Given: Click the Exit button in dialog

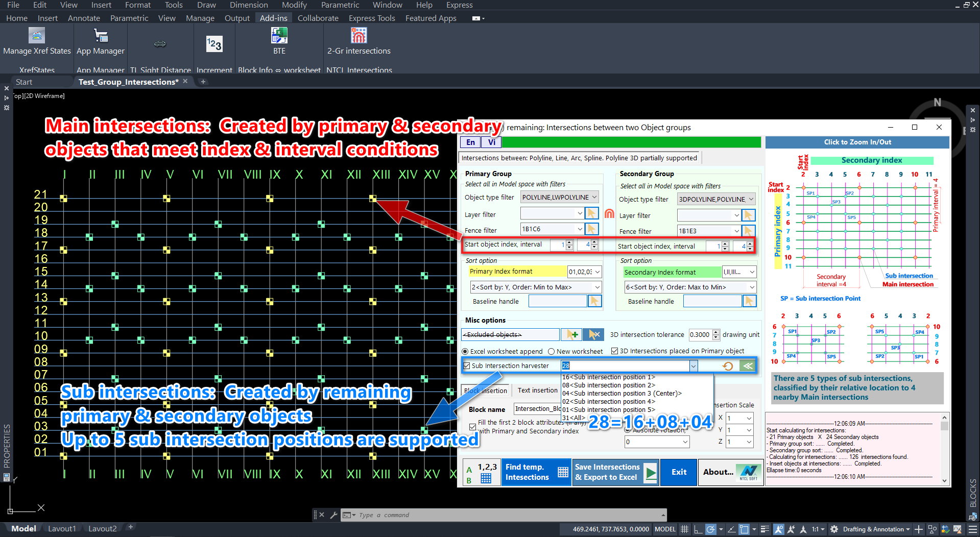Looking at the screenshot, I should tap(679, 472).
